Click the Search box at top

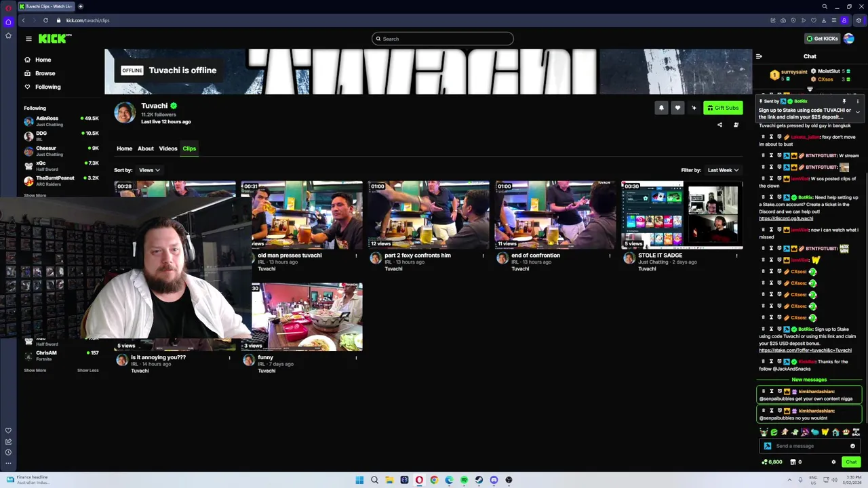click(x=442, y=39)
